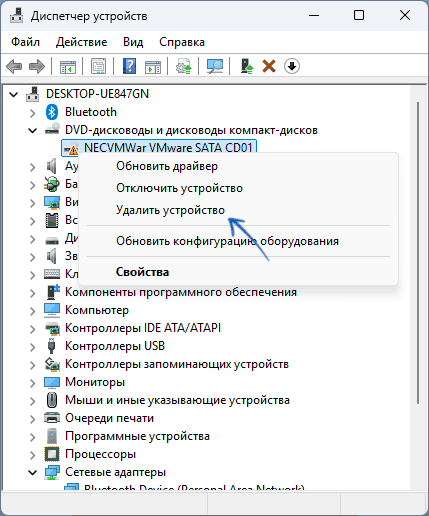Choose Удалить устройство from context menu

click(x=238, y=210)
